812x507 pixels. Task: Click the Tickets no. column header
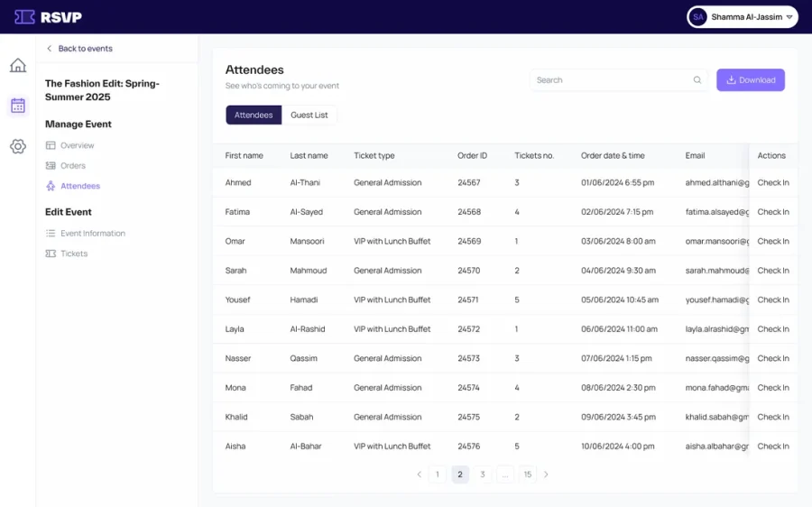tap(534, 155)
